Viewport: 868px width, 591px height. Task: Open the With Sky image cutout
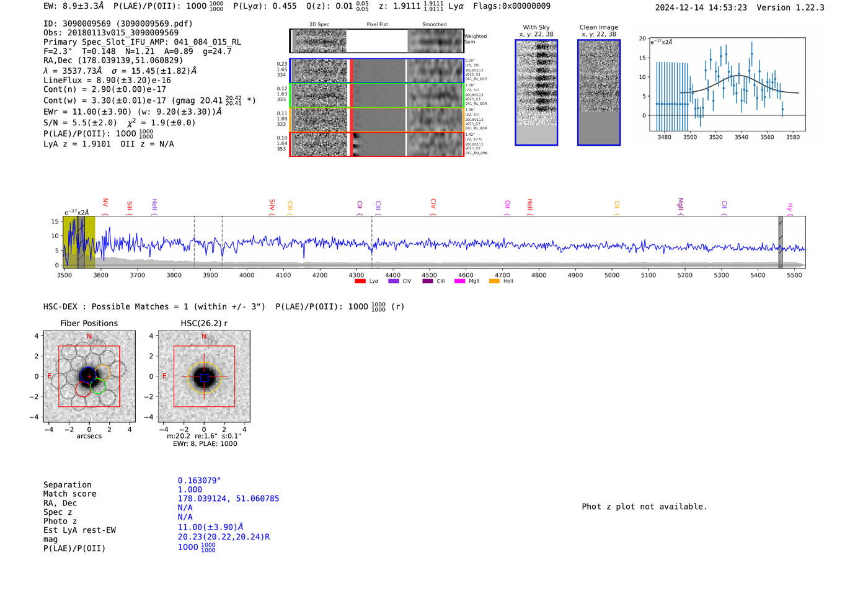pos(536,92)
